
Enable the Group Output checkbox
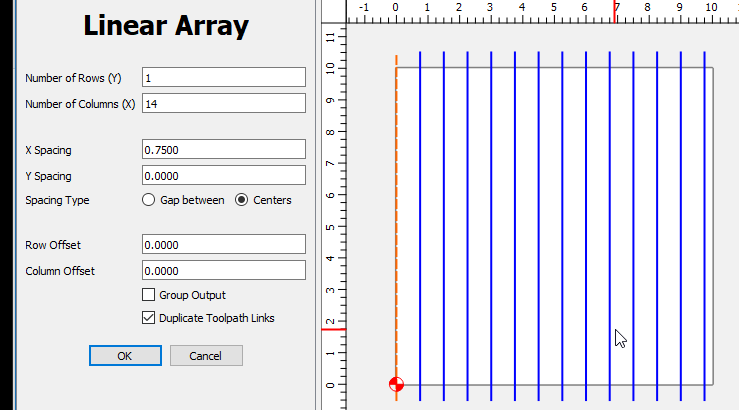click(148, 295)
